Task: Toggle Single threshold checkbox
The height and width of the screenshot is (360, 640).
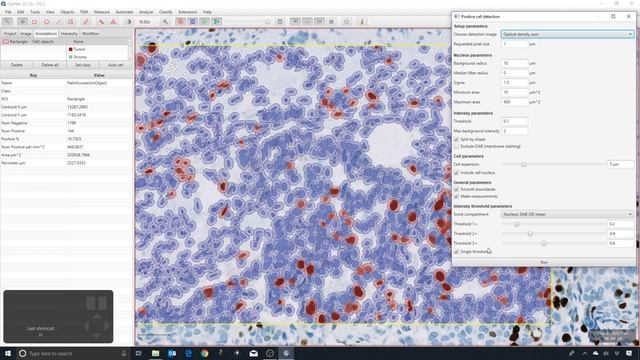Action: (456, 251)
